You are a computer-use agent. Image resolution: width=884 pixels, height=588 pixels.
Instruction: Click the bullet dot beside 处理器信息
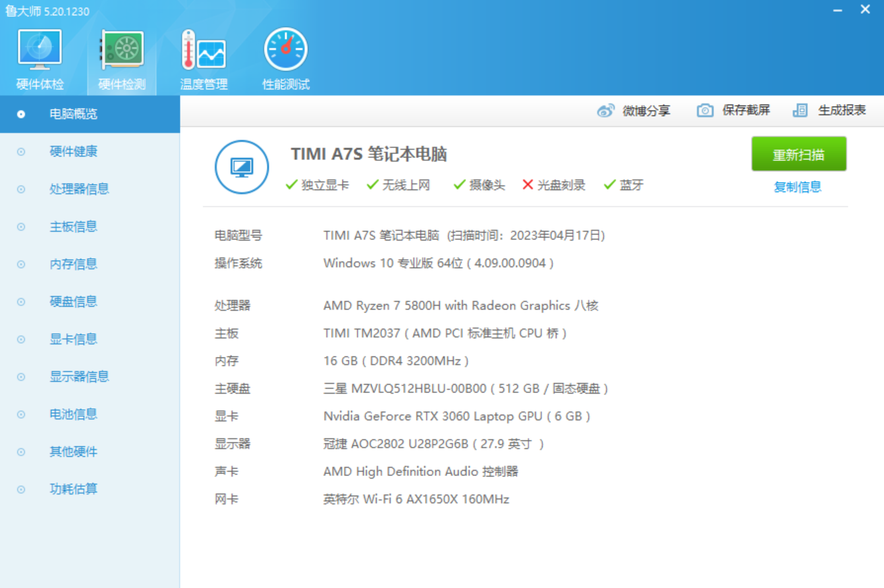click(x=21, y=190)
